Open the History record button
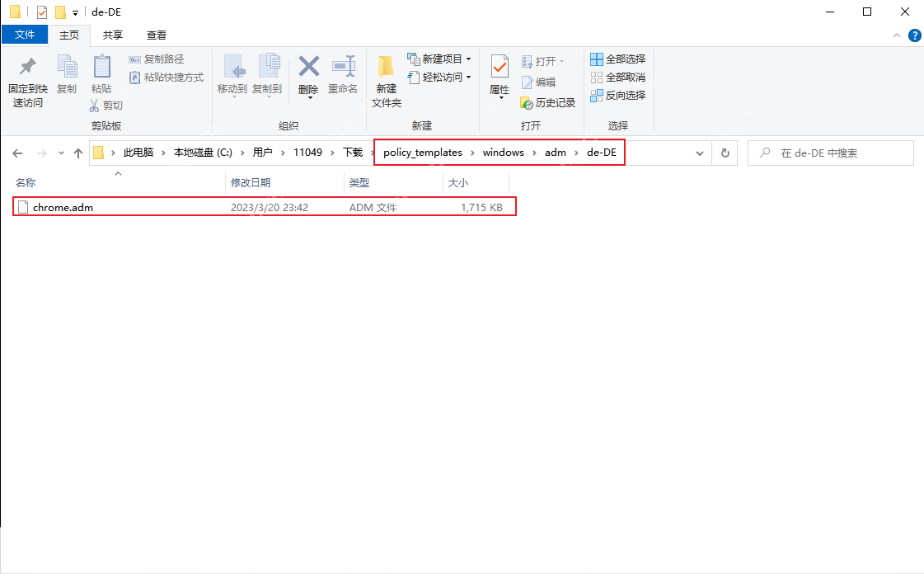The height and width of the screenshot is (574, 924). (x=548, y=103)
